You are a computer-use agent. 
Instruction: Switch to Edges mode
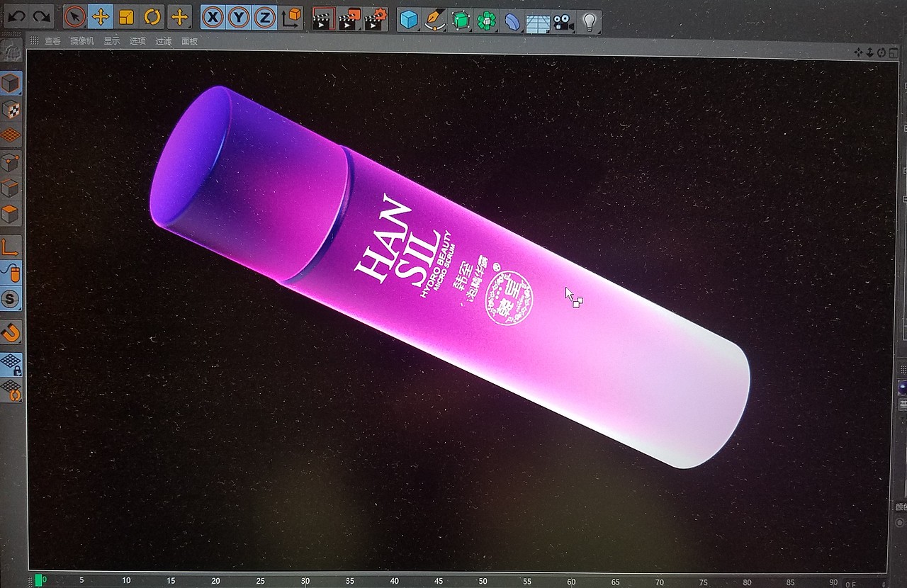tap(11, 188)
